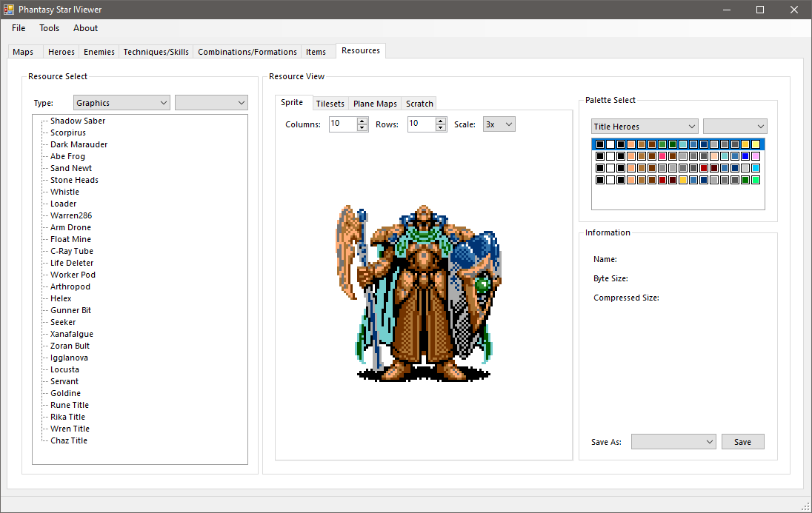
Task: Click the Save button
Action: (x=742, y=441)
